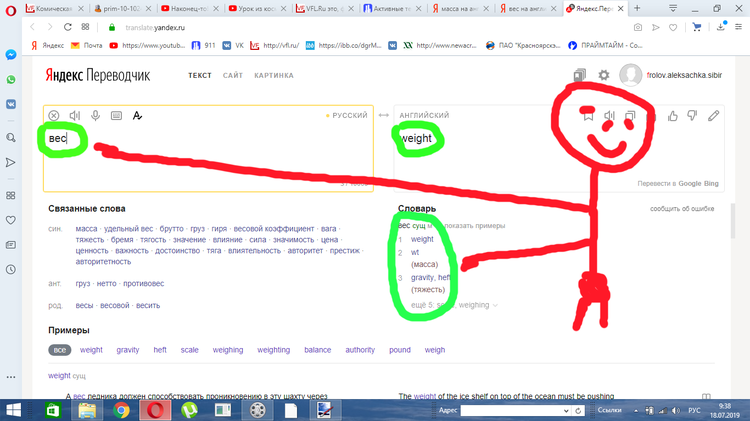Filter examples by 'balance'
Image resolution: width=750 pixels, height=421 pixels.
[x=318, y=350]
